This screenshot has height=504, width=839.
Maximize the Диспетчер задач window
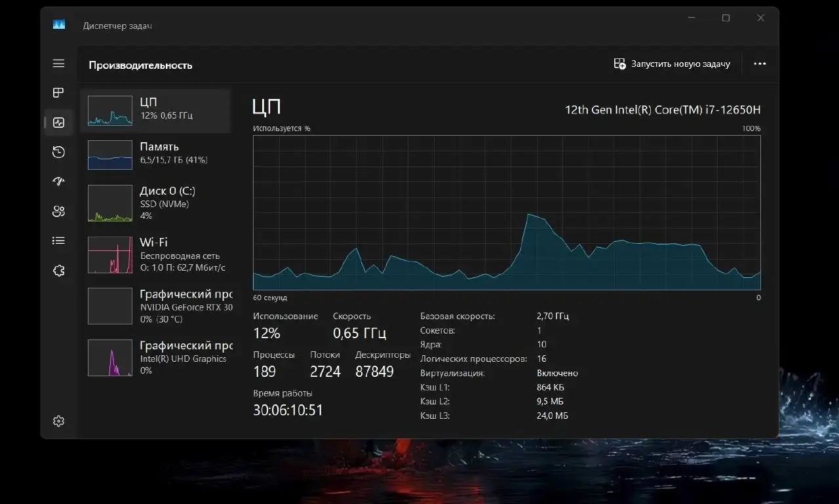(726, 18)
